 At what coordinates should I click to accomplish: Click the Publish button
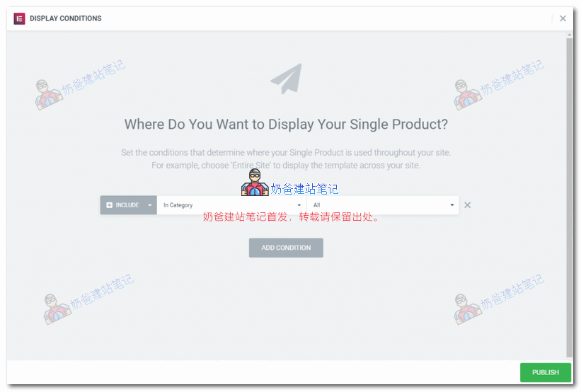tap(545, 372)
